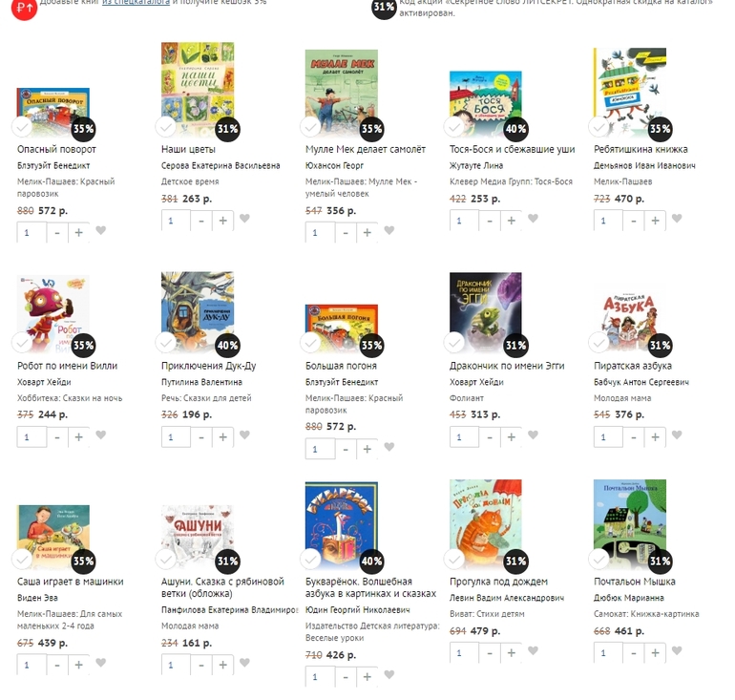Open series link 'Самокат: Книжка-картинка'
The width and height of the screenshot is (735, 700).
click(x=646, y=614)
